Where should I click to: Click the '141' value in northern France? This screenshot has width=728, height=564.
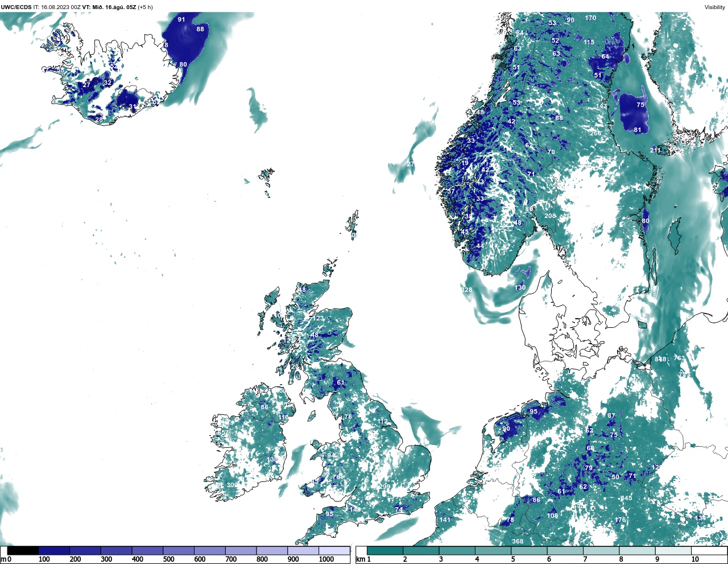(x=445, y=520)
